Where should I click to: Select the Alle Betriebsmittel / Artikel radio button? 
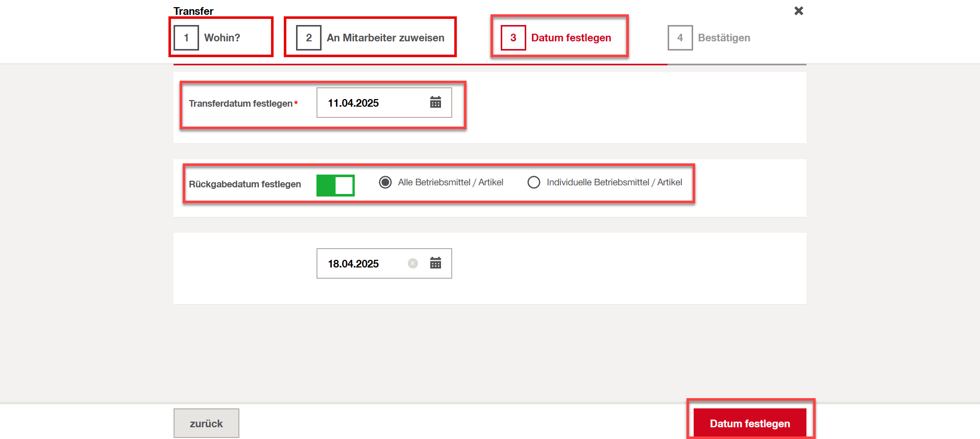point(385,182)
